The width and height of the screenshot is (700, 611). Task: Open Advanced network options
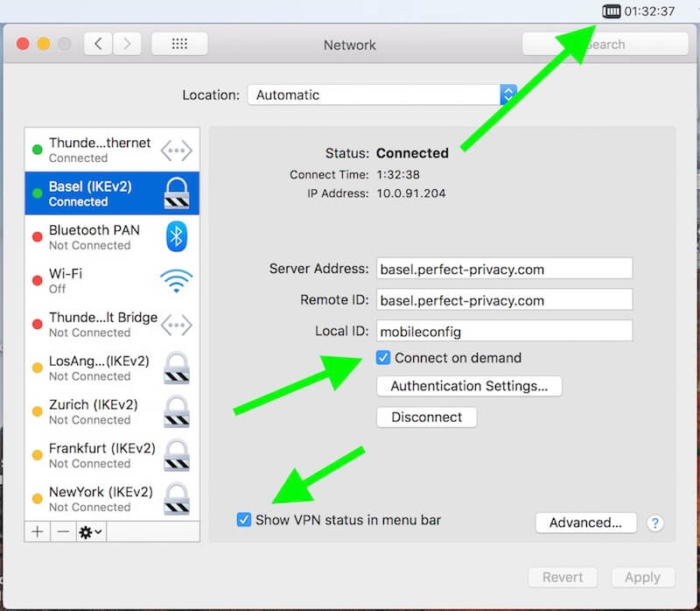pyautogui.click(x=585, y=523)
